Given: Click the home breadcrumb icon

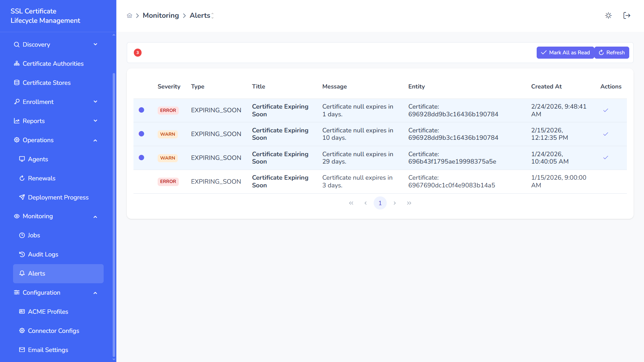Looking at the screenshot, I should tap(129, 15).
